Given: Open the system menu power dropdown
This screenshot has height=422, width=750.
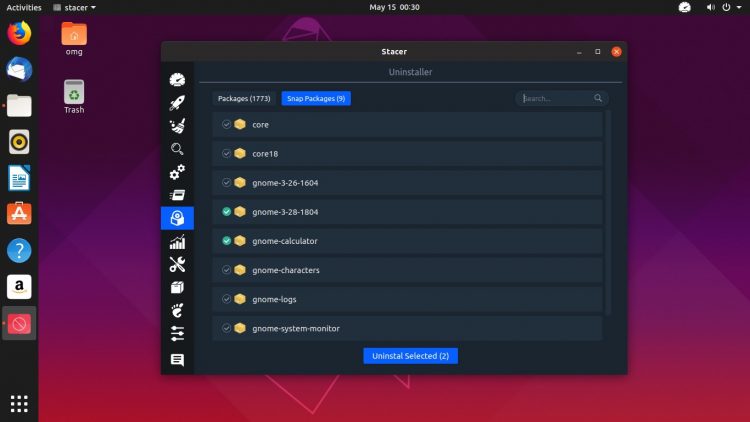Looking at the screenshot, I should coord(732,7).
